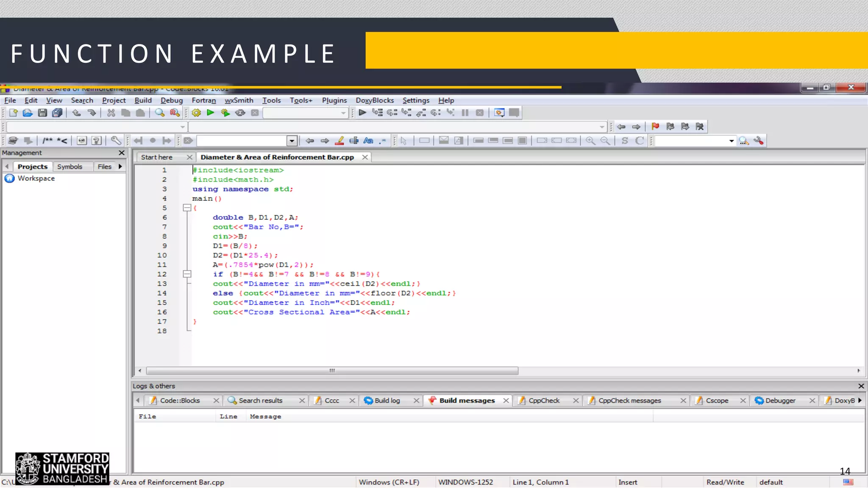Click the Zoom in toolbar icon
The width and height of the screenshot is (868, 488).
point(590,141)
